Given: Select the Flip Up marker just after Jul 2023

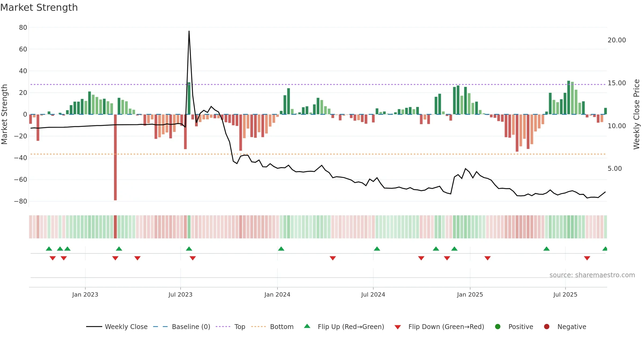Looking at the screenshot, I should pyautogui.click(x=189, y=249).
